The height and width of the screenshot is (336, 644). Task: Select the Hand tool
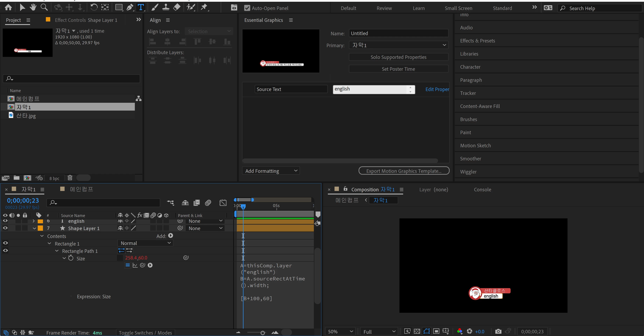(33, 8)
